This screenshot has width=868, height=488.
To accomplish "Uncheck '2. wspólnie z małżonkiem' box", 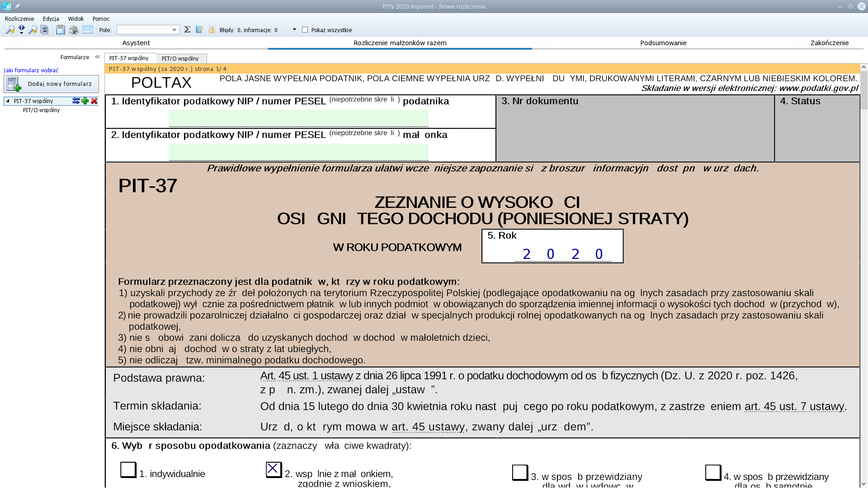I will (274, 469).
